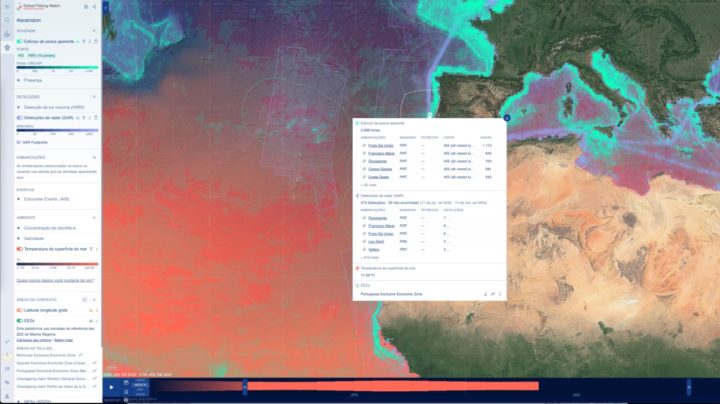Click filter icon for Temperatura da superfície do mar

pyautogui.click(x=91, y=249)
